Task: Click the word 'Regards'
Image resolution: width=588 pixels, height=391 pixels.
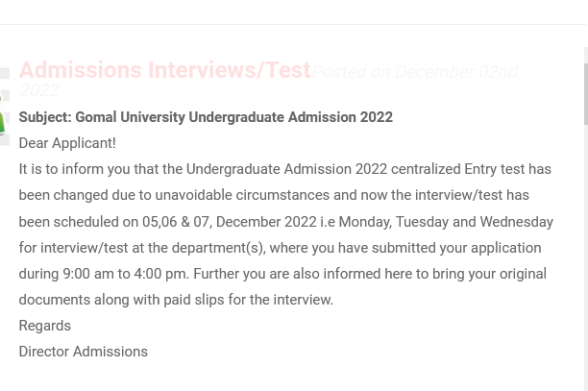Action: coord(45,326)
